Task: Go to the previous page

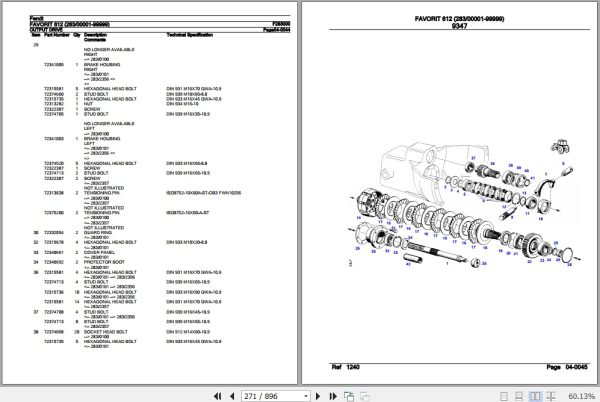Action: pos(232,396)
